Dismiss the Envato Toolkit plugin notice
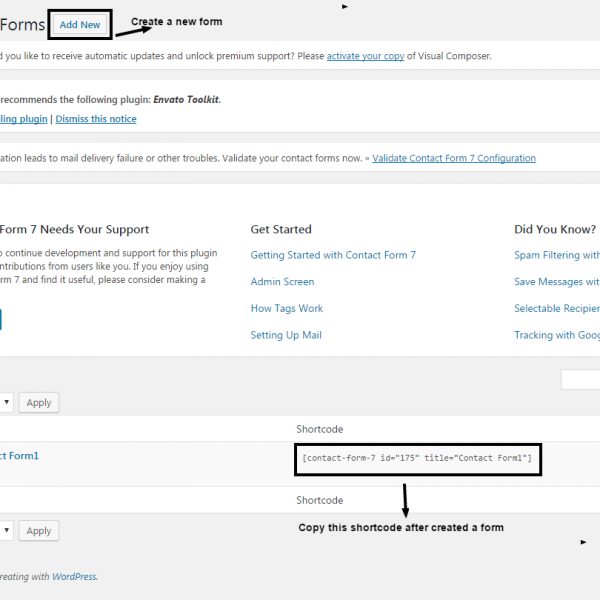 click(96, 119)
